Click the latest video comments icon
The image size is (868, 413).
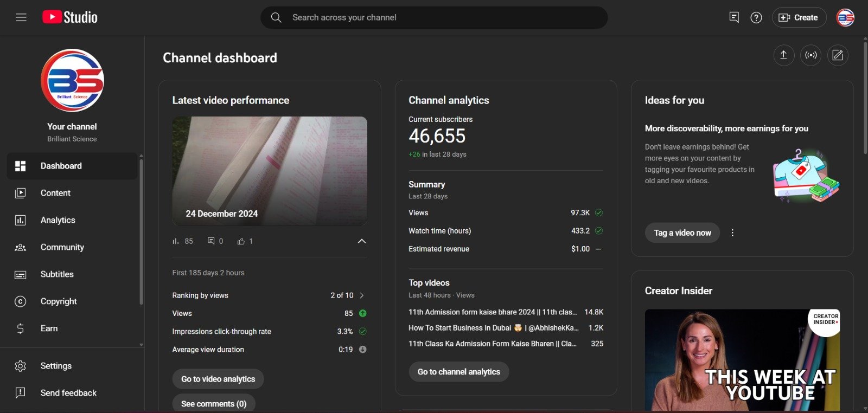point(211,241)
